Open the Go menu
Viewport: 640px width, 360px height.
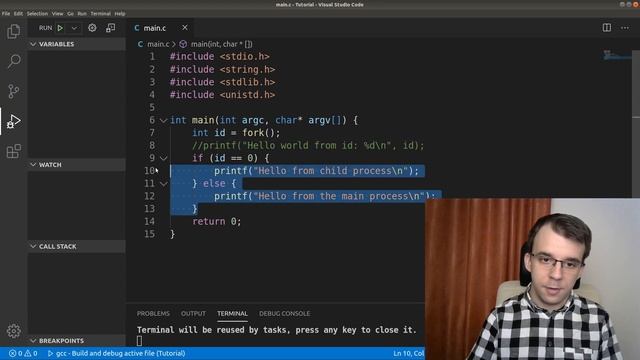point(71,13)
